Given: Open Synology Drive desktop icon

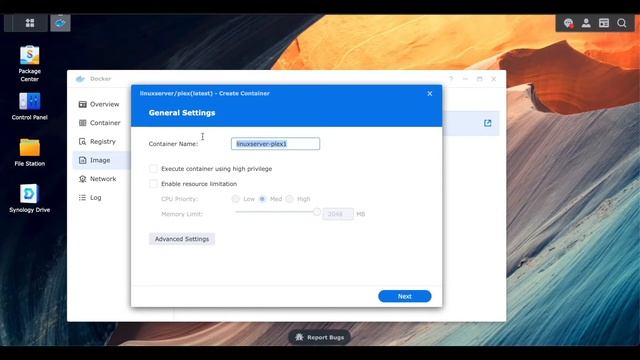Looking at the screenshot, I should click(29, 198).
